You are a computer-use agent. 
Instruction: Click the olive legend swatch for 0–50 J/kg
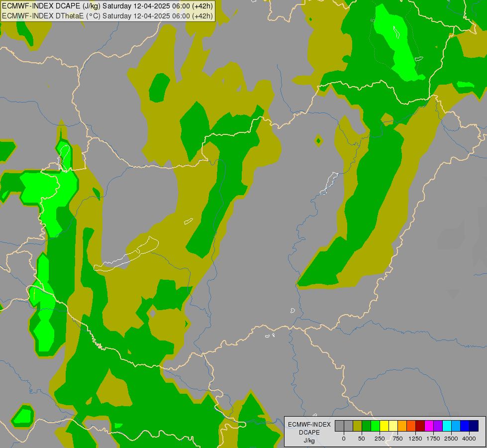click(357, 426)
